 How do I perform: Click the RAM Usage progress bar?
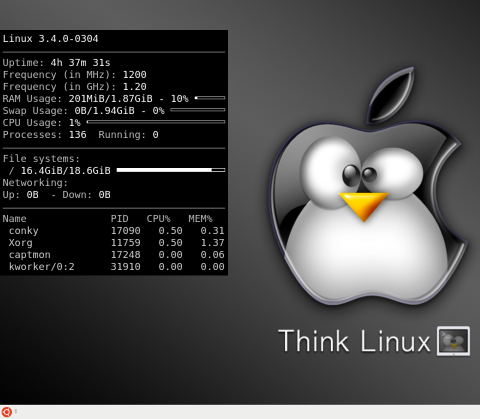210,98
